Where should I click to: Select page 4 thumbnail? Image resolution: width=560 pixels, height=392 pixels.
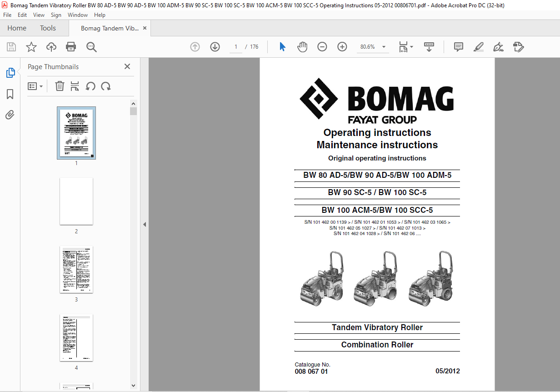point(76,337)
